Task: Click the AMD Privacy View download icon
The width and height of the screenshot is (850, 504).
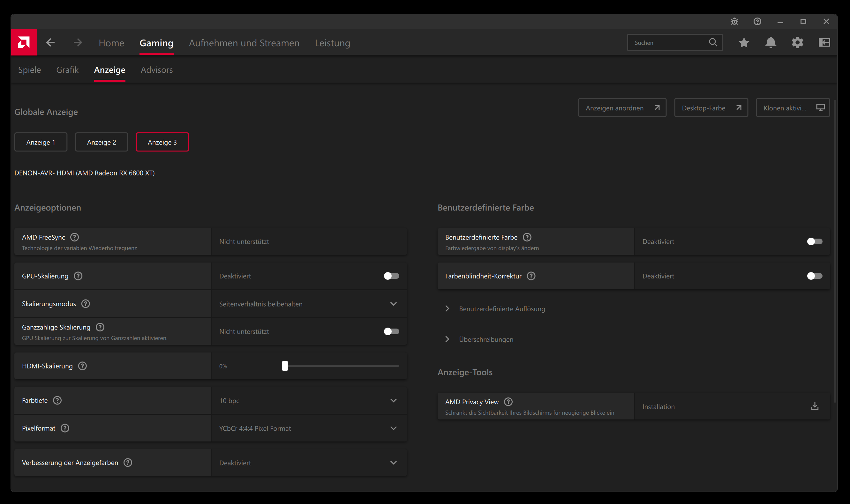Action: point(815,406)
